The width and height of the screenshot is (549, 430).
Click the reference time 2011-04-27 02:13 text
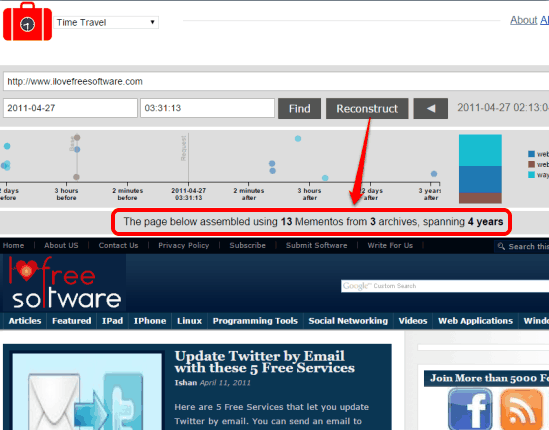(503, 108)
